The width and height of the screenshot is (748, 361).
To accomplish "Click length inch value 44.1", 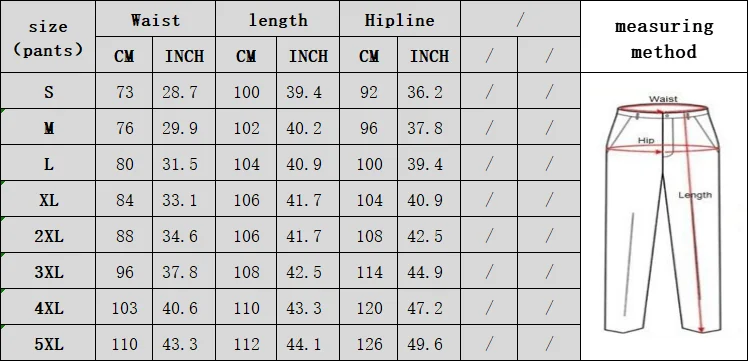I will [x=304, y=344].
